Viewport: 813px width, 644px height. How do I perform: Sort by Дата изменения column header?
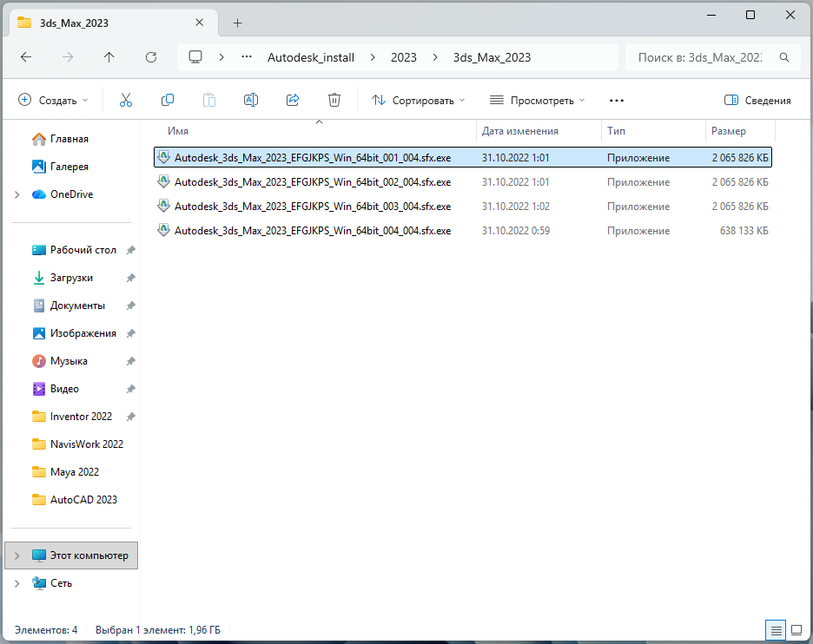tap(520, 131)
